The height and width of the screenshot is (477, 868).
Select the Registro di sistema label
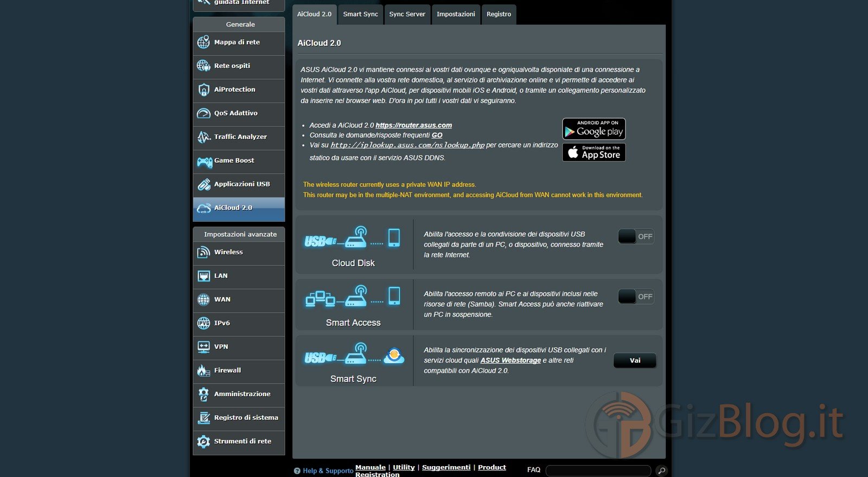pyautogui.click(x=246, y=418)
